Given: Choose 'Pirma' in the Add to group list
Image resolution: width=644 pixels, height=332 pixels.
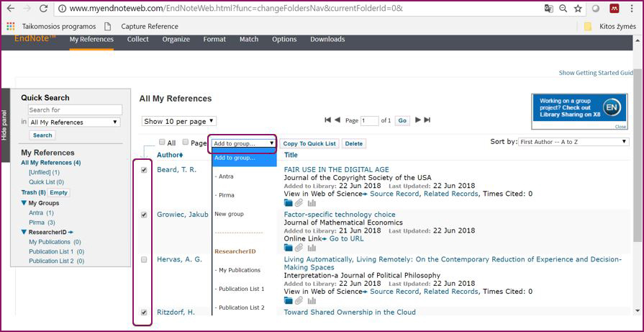Looking at the screenshot, I should coord(226,195).
